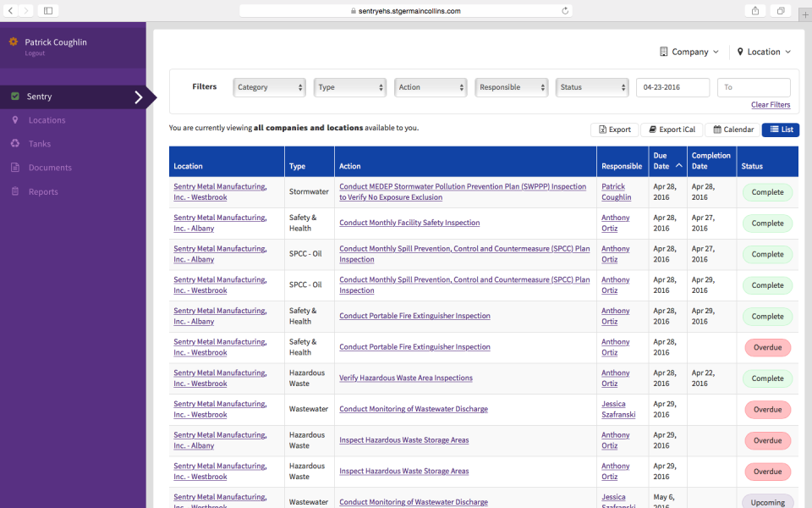Open Conduct Monitoring of Wastewater Discharge due Apr 29
The image size is (812, 508).
pos(414,410)
